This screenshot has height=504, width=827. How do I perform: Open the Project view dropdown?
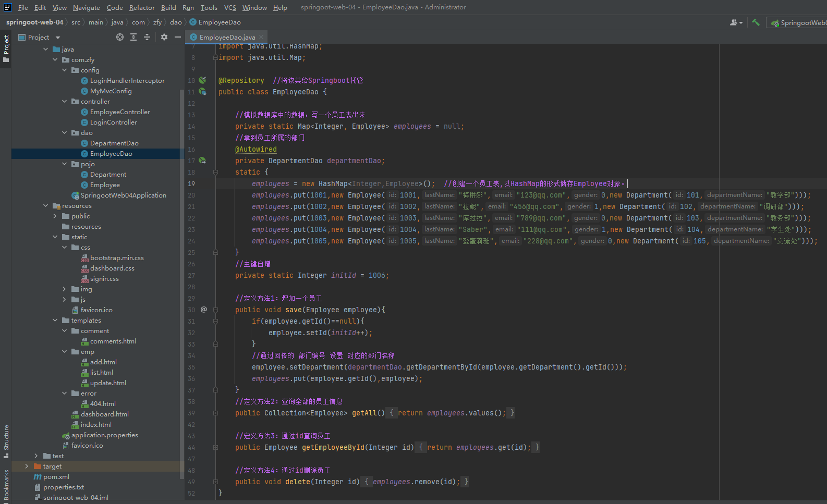pos(58,38)
